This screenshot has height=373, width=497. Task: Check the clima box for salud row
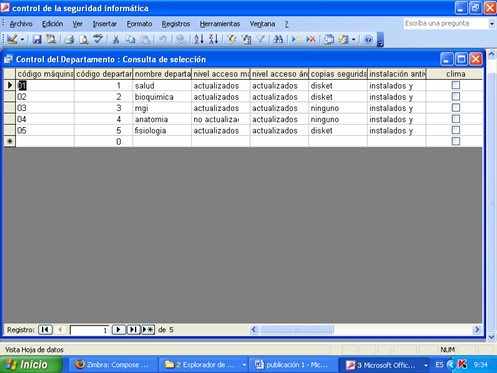(x=456, y=85)
